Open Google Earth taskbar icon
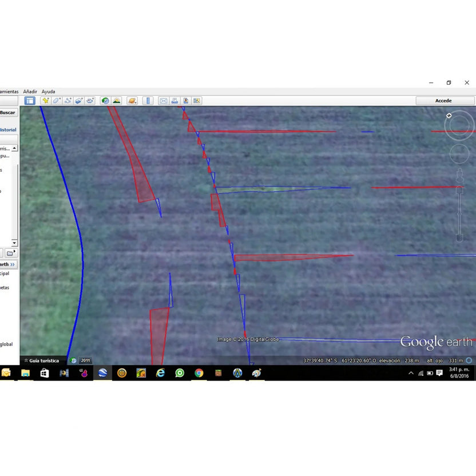476x476 pixels. 102,373
